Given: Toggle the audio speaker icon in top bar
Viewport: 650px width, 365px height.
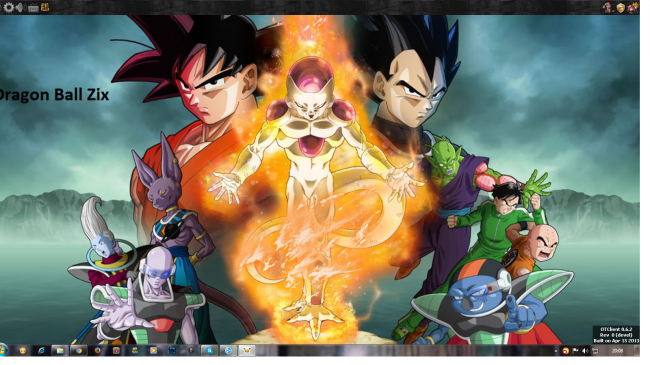Looking at the screenshot, I should [19, 7].
